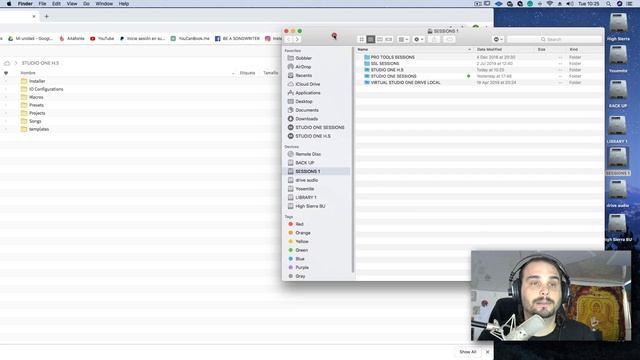Select STUDIO ONE SESSIONS in Finder sidebar favorites

coord(320,127)
